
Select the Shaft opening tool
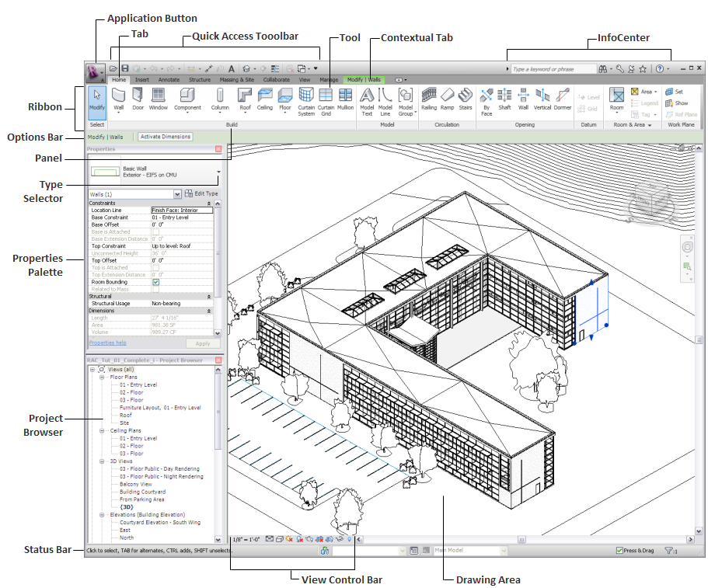[x=504, y=99]
